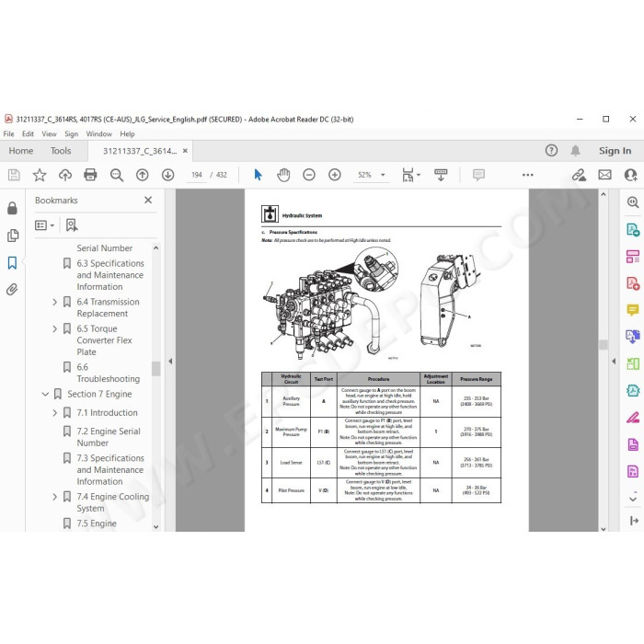Open 6.3 Specifications and Maintenance Information bookmark
The height and width of the screenshot is (644, 644).
click(110, 275)
